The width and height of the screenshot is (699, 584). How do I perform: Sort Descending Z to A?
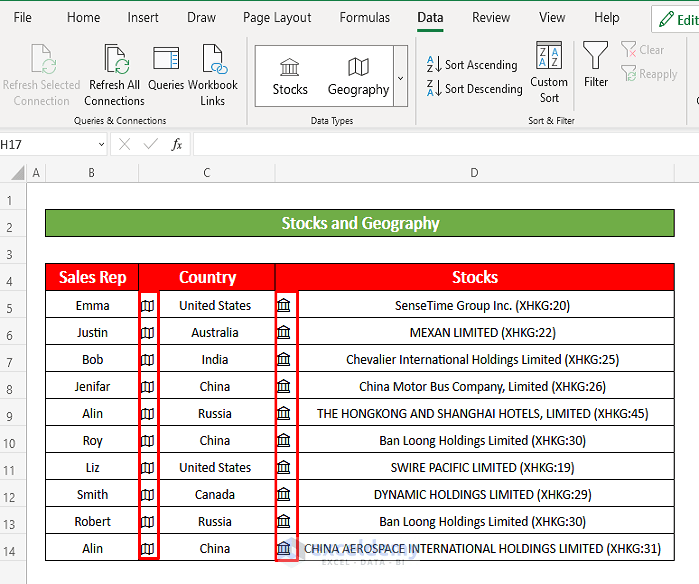(474, 88)
